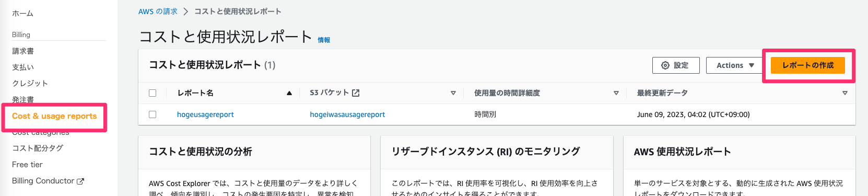Image resolution: width=868 pixels, height=196 pixels.
Task: Click the コストと使用状況の分析 card heading
Action: [x=201, y=152]
